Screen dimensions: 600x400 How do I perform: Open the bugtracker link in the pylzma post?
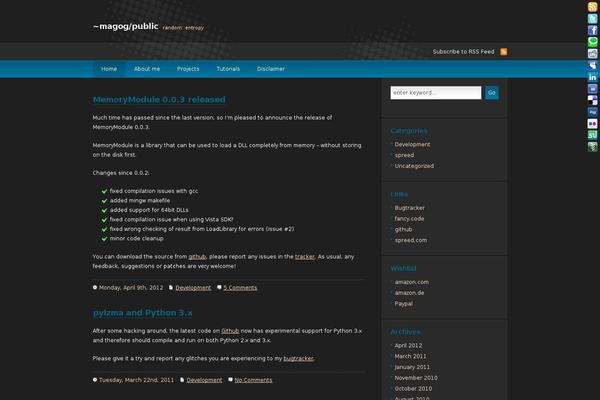298,358
